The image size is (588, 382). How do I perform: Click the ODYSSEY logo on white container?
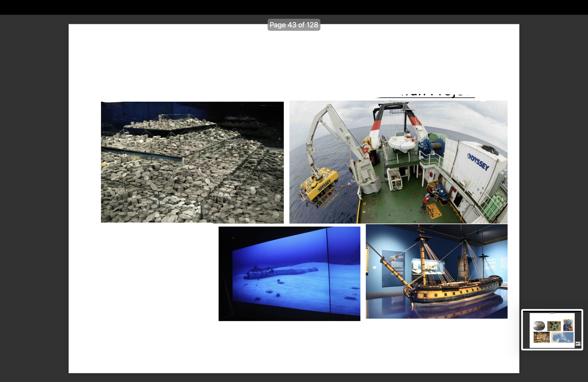[x=478, y=162]
